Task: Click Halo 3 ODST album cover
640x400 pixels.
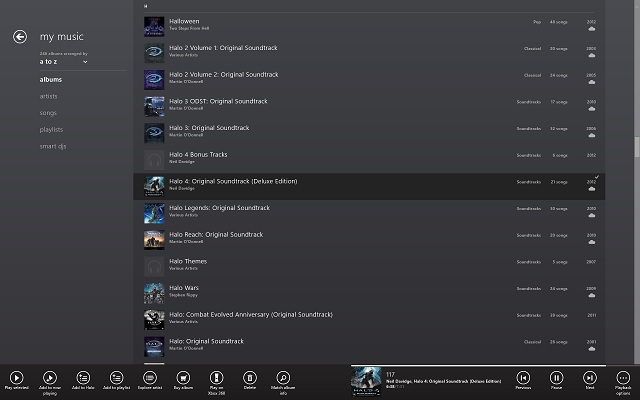Action: click(154, 107)
